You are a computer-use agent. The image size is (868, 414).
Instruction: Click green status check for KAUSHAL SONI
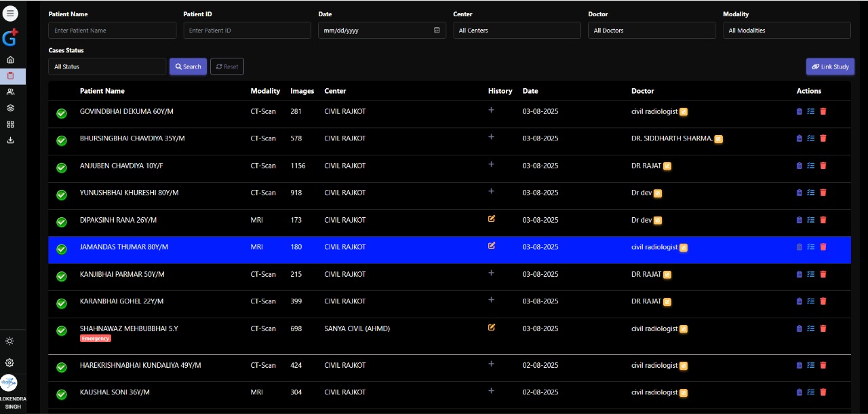(62, 394)
